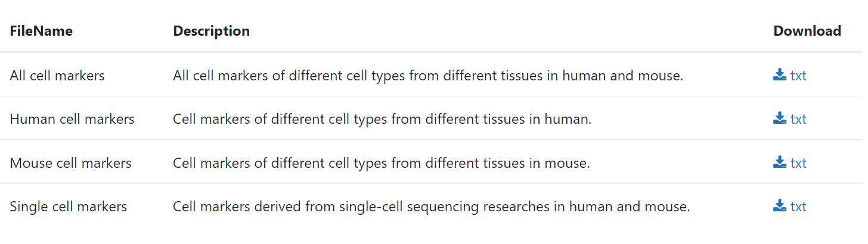Open txt link for Single cell markers
This screenshot has height=244, width=868.
click(798, 207)
